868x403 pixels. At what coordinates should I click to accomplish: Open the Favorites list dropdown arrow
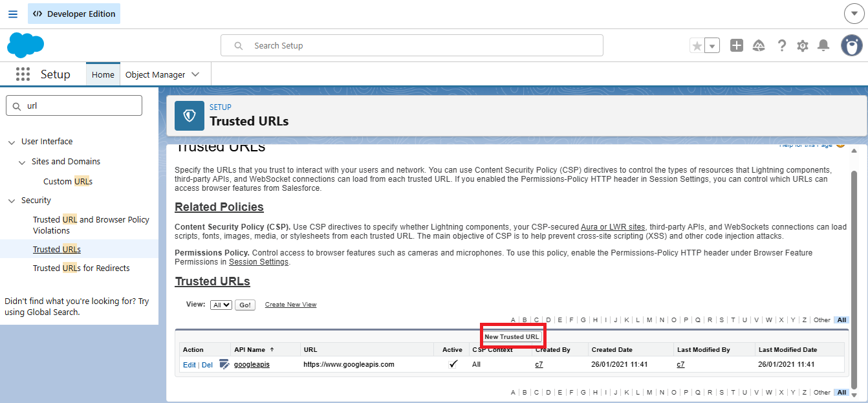pyautogui.click(x=712, y=46)
